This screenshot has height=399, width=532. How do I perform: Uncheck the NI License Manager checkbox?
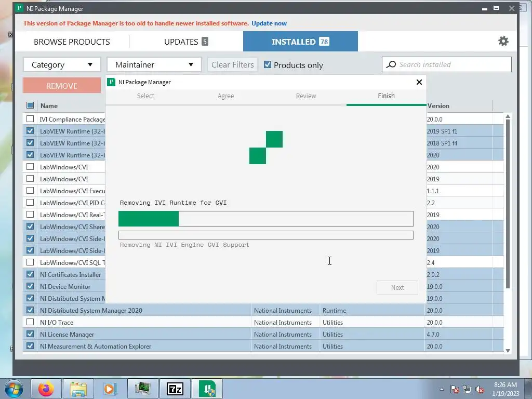point(30,334)
